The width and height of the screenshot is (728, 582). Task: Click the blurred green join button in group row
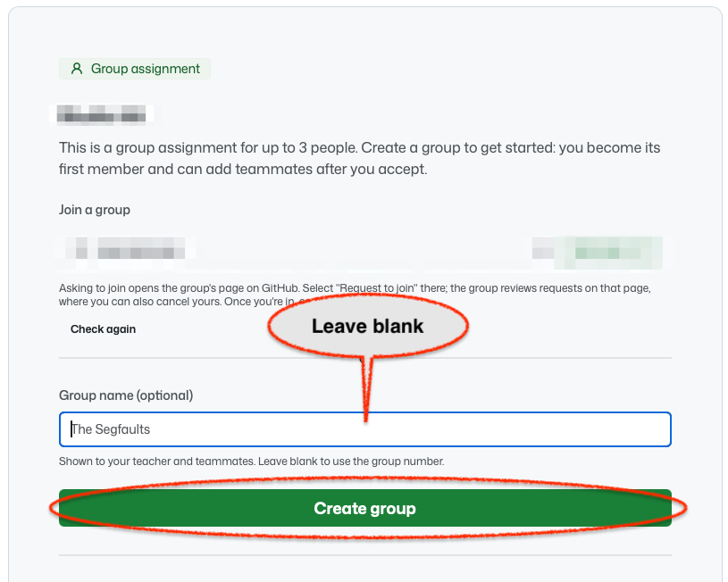pyautogui.click(x=607, y=253)
